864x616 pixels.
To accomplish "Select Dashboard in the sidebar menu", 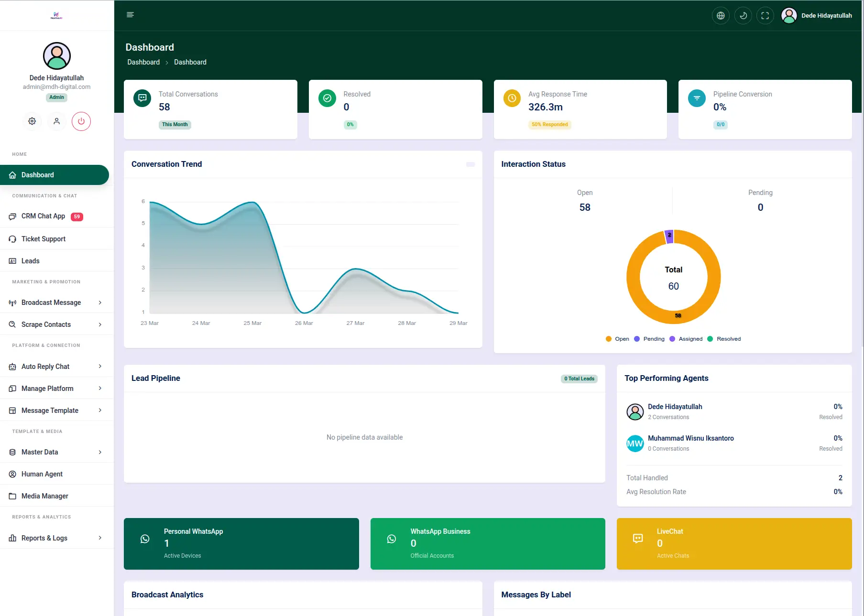I will 37,175.
